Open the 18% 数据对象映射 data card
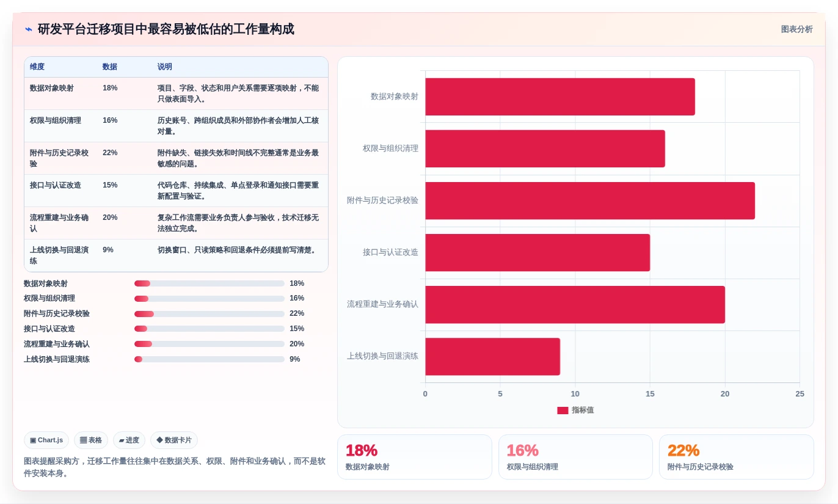The image size is (838, 504). tap(414, 457)
